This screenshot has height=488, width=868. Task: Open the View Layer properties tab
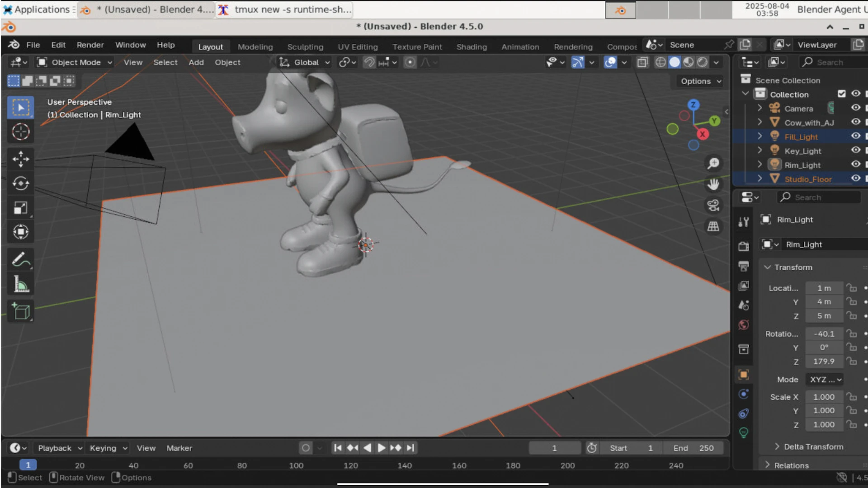coord(744,286)
